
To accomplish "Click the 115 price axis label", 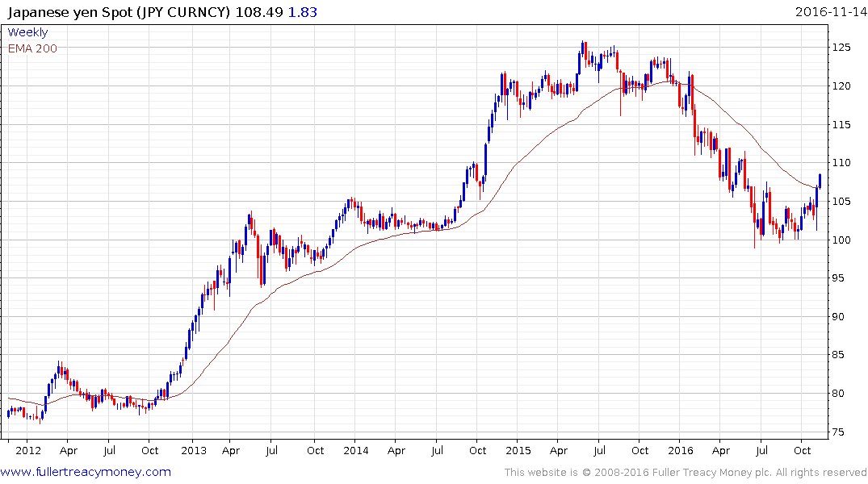I will 841,124.
